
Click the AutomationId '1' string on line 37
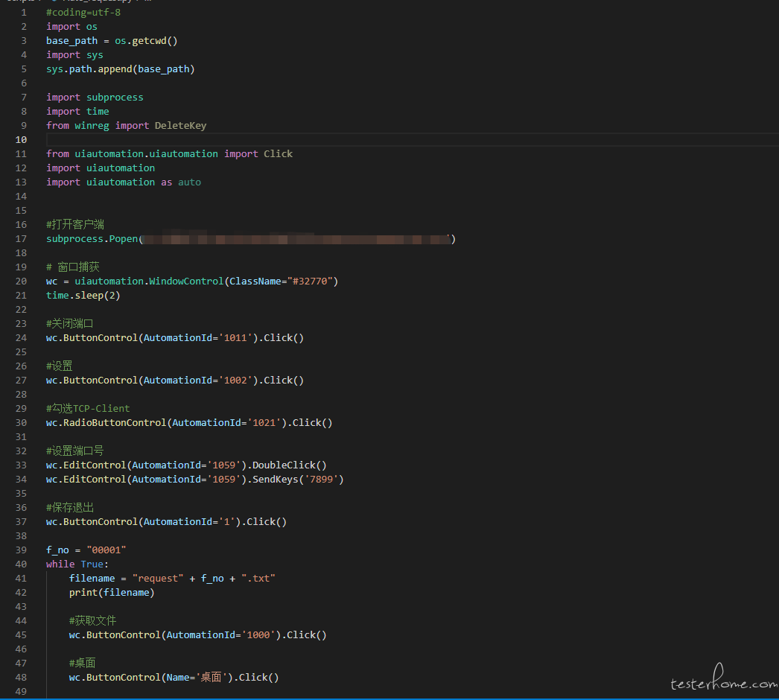[227, 522]
